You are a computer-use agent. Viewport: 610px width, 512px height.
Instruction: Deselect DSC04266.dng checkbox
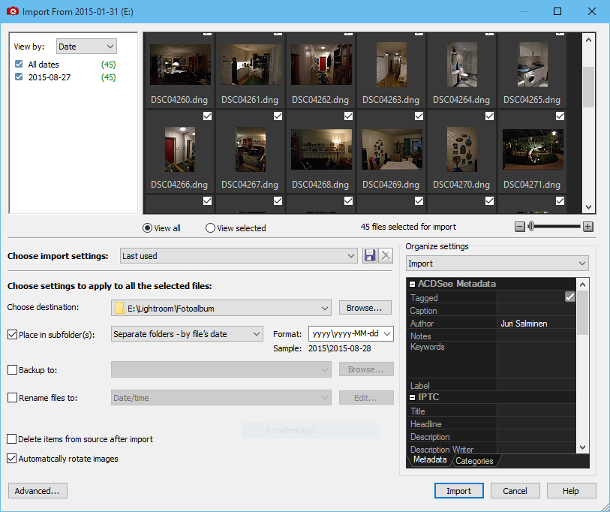click(207, 116)
